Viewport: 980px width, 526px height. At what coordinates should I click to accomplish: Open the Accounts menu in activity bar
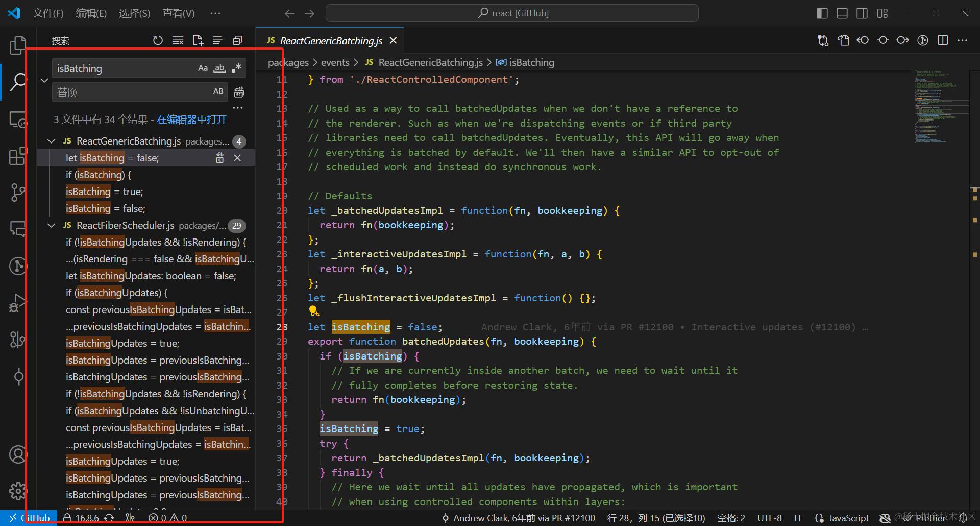click(x=18, y=454)
